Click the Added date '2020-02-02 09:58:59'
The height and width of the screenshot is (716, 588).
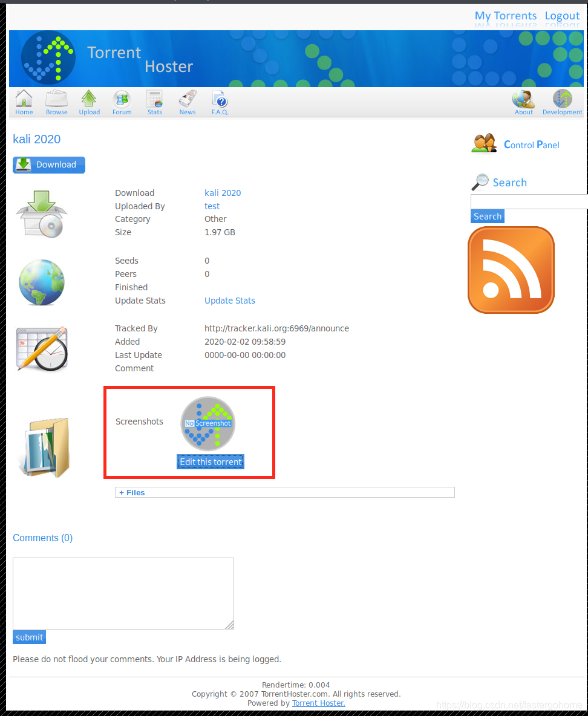click(245, 342)
